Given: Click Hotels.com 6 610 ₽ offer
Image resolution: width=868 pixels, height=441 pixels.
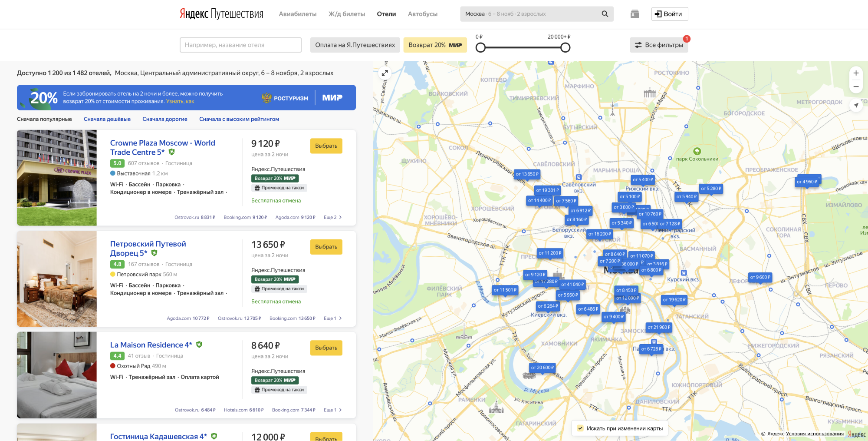Looking at the screenshot, I should [x=243, y=410].
